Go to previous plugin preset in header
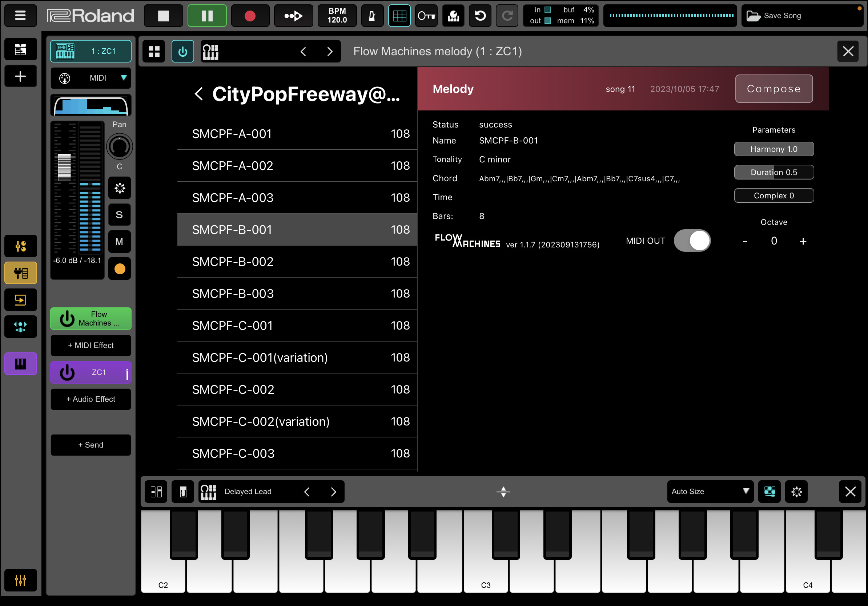 point(303,51)
